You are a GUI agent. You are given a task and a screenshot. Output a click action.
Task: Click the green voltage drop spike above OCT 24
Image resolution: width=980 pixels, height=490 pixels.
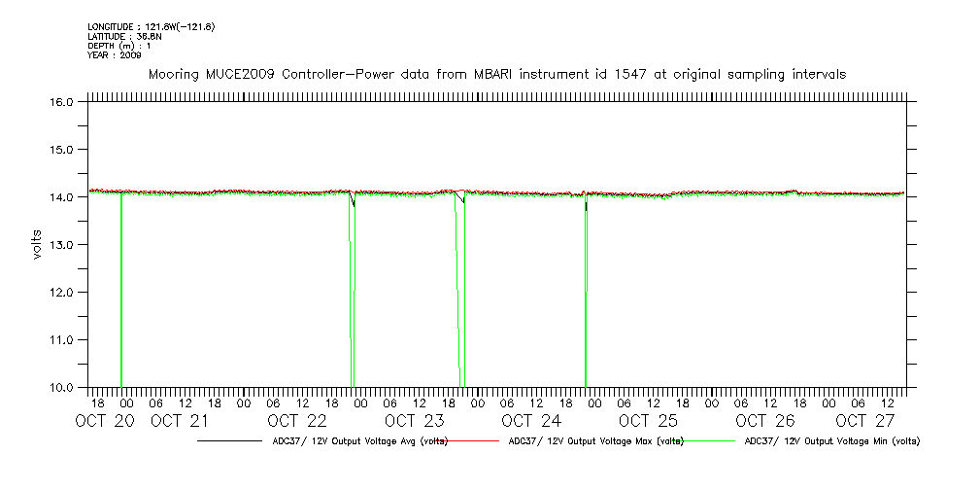(586, 292)
